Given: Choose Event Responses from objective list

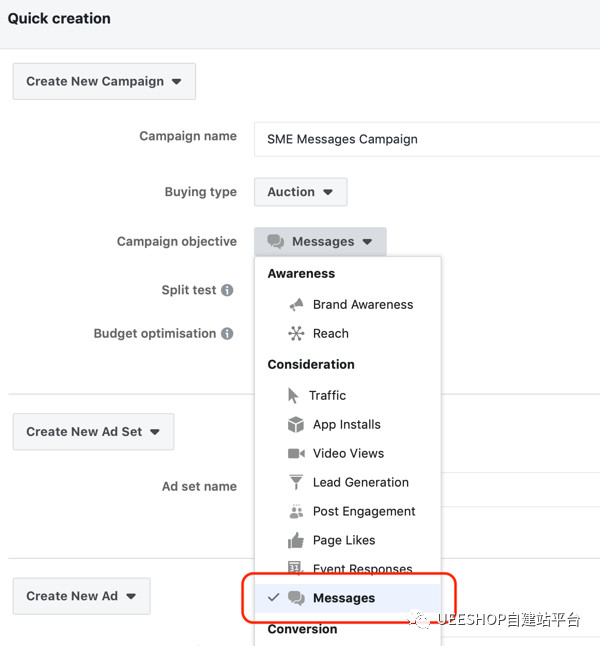Looking at the screenshot, I should pos(362,569).
